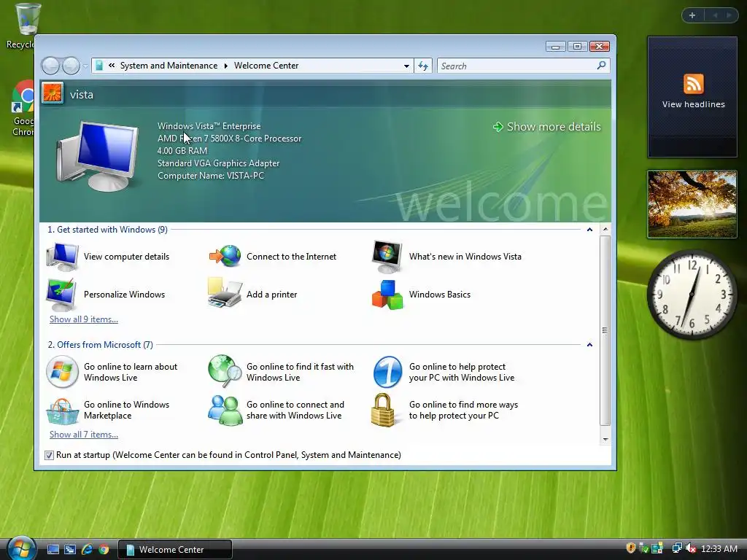Viewport: 747px width, 560px height.
Task: Click Personalize Windows label
Action: point(124,295)
